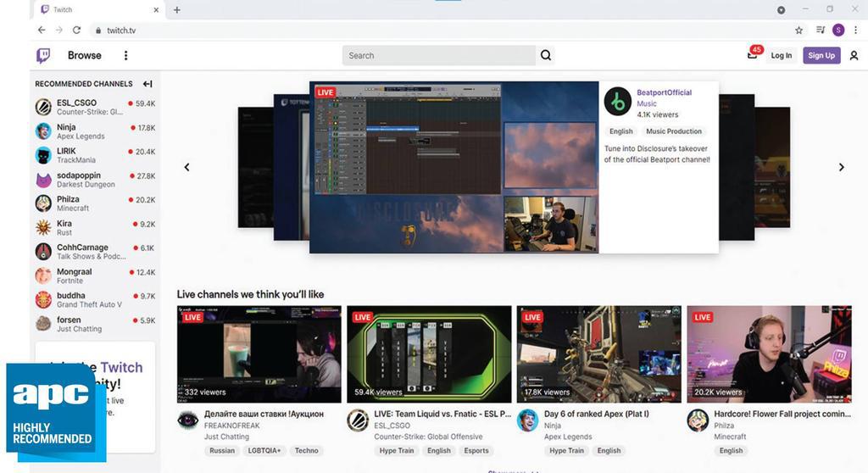868x473 pixels.
Task: Click the LGBTQIA+ tag
Action: tap(264, 451)
